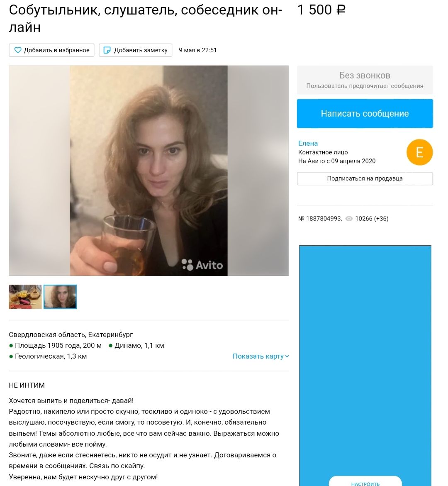Subscribe via Подписаться на продавца
The height and width of the screenshot is (486, 448).
[x=365, y=178]
